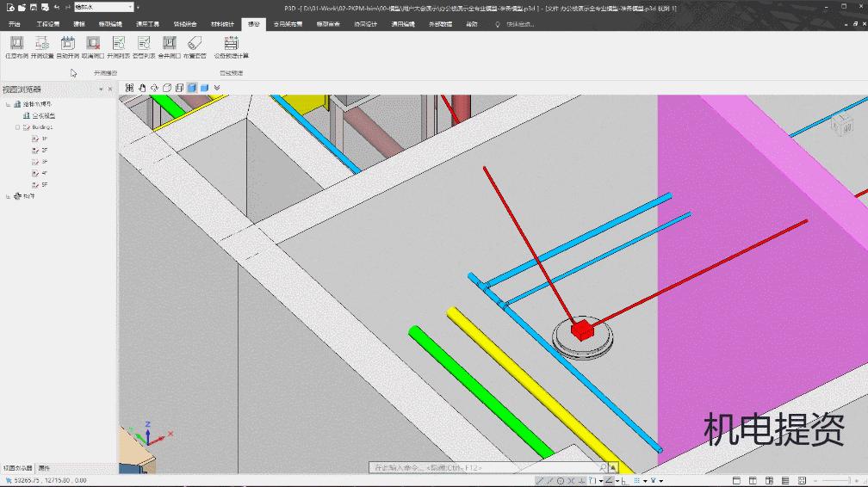Select the pan hand tool in view toolbar
The width and height of the screenshot is (868, 487).
click(142, 88)
